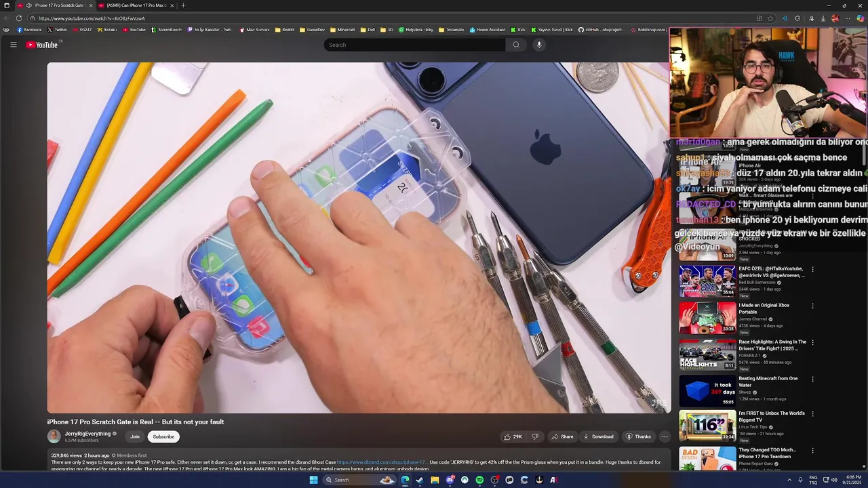The image size is (868, 488).
Task: Expand the Dell bookmarks folder
Action: [x=368, y=30]
